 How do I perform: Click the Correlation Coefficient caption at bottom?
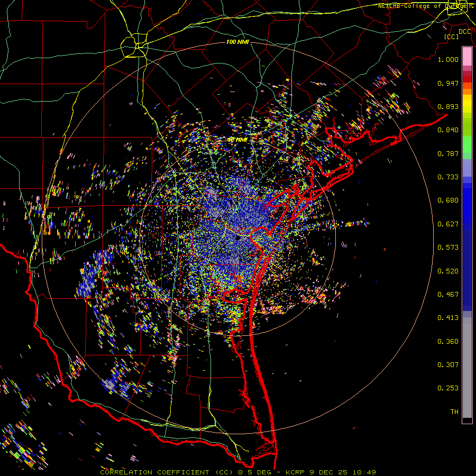tap(237, 472)
